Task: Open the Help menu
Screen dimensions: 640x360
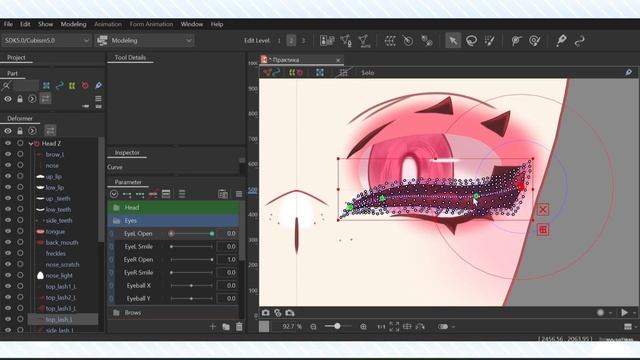Action: pyautogui.click(x=217, y=24)
